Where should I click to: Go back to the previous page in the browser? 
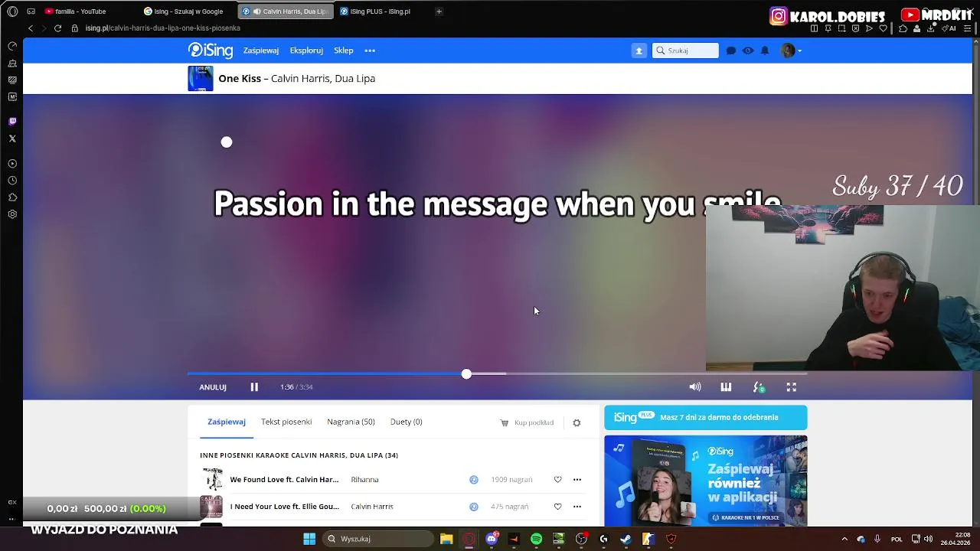(31, 28)
